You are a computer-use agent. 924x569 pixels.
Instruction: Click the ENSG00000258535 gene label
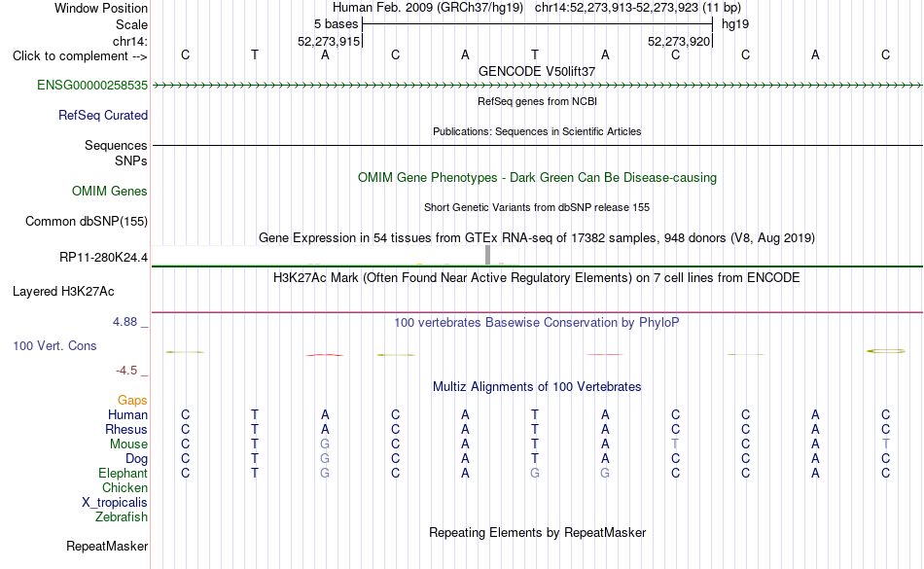(92, 86)
